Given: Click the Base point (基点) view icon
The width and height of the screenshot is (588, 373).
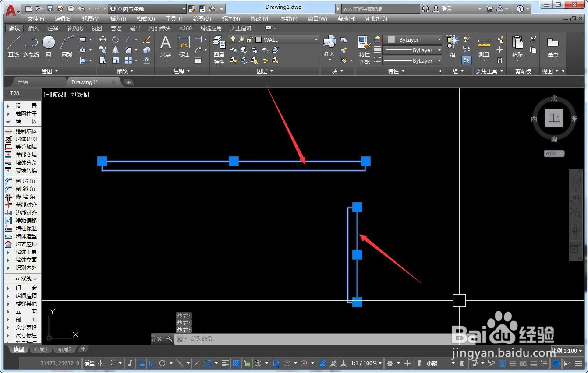Looking at the screenshot, I should [553, 43].
